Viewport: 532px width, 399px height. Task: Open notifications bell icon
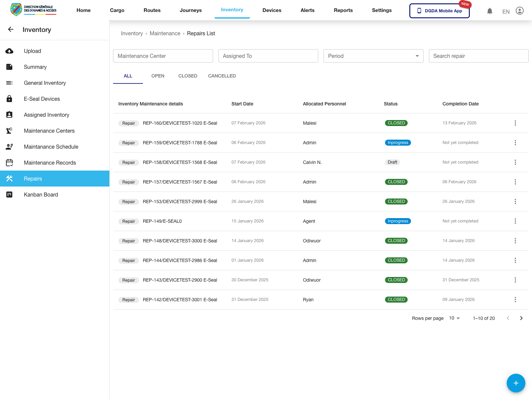(489, 11)
